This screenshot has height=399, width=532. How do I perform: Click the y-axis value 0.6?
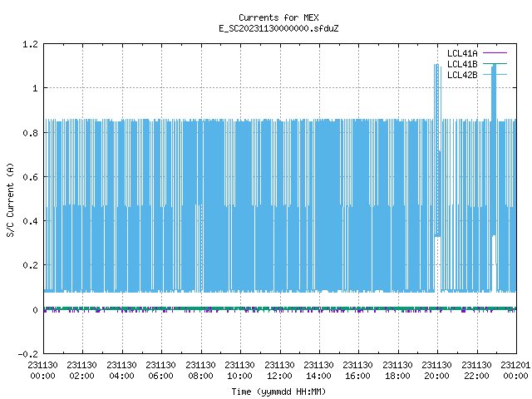[30, 177]
